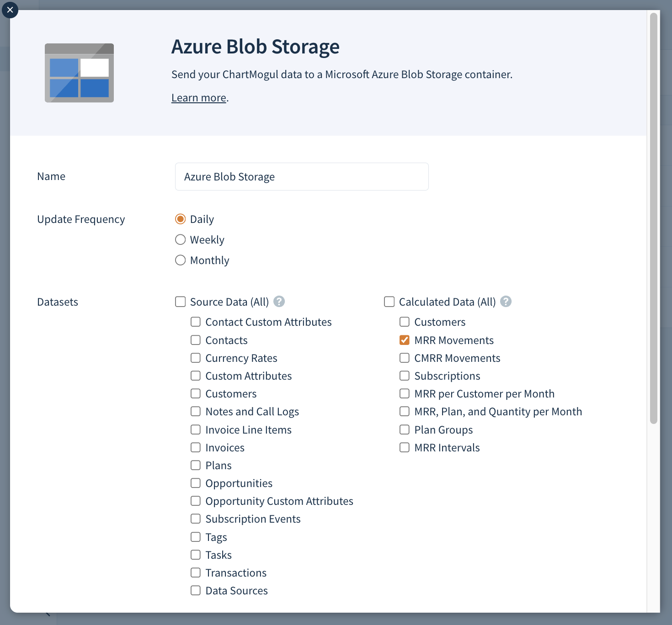Enable the Plan Groups dataset
Viewport: 672px width, 625px height.
click(x=405, y=429)
